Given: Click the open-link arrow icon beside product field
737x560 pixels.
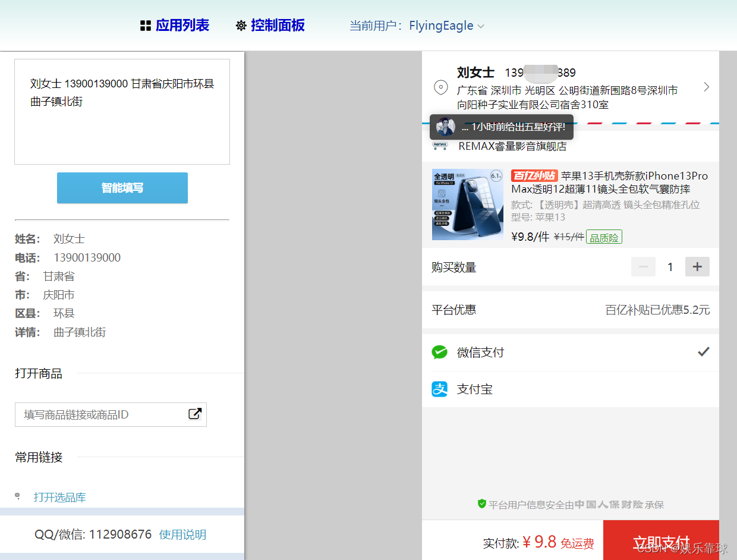Looking at the screenshot, I should coord(195,414).
